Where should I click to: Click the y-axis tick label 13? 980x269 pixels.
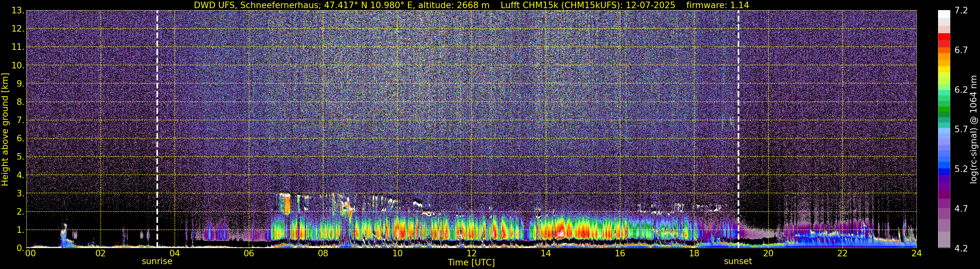pos(18,11)
